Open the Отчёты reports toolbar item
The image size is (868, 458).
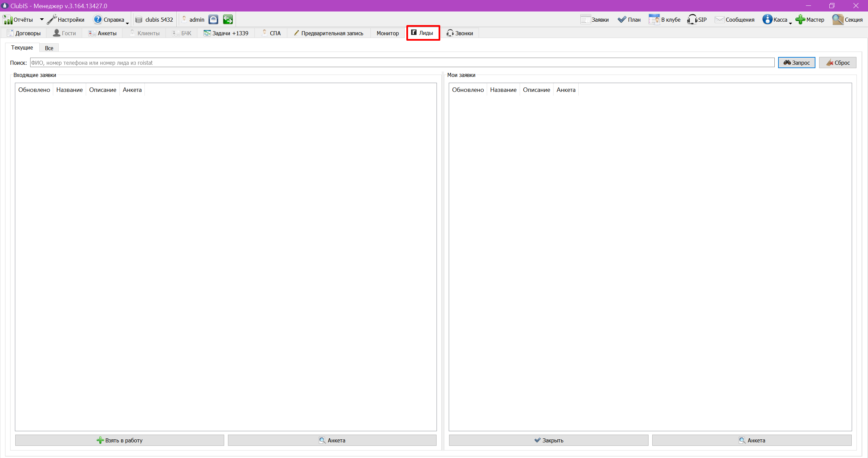(18, 20)
